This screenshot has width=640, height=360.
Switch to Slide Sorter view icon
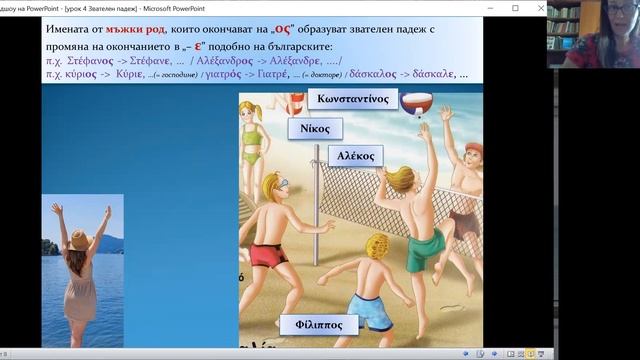coord(521,354)
